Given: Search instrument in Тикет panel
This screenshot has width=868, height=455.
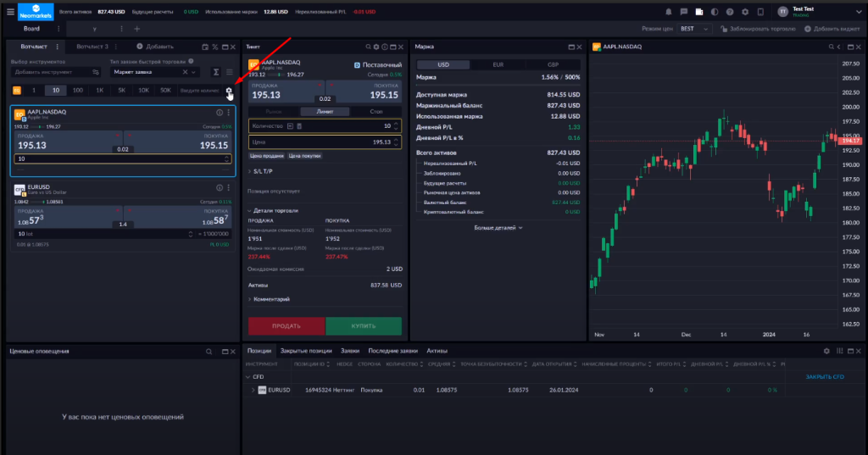Looking at the screenshot, I should [368, 47].
